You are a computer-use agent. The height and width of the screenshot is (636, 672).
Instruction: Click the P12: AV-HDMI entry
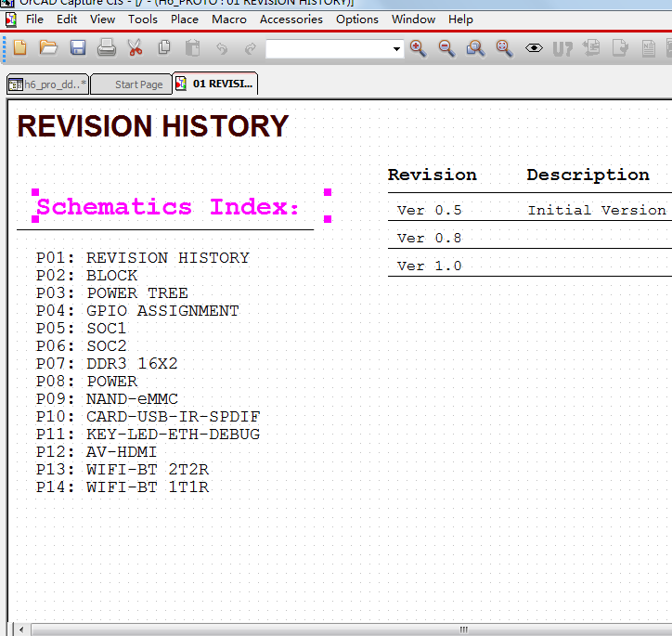tap(97, 452)
